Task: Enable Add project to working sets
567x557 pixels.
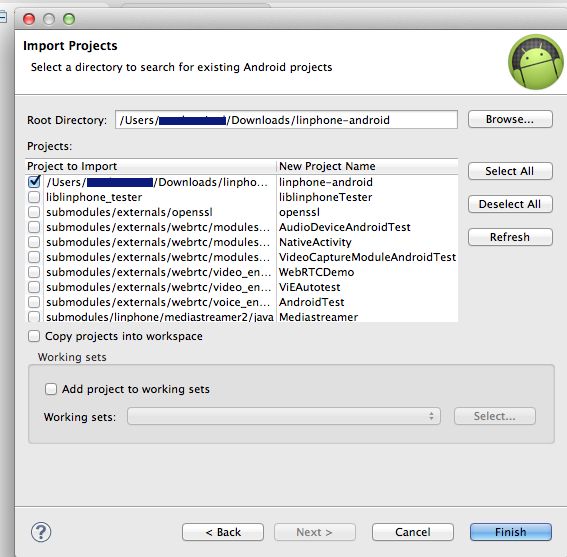Action: point(51,389)
